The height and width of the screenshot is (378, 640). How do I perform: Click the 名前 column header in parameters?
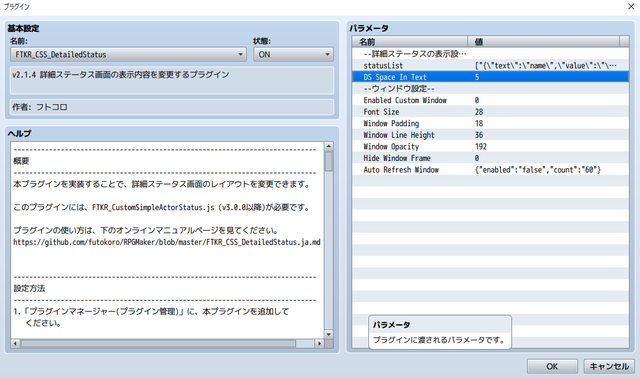pos(410,42)
